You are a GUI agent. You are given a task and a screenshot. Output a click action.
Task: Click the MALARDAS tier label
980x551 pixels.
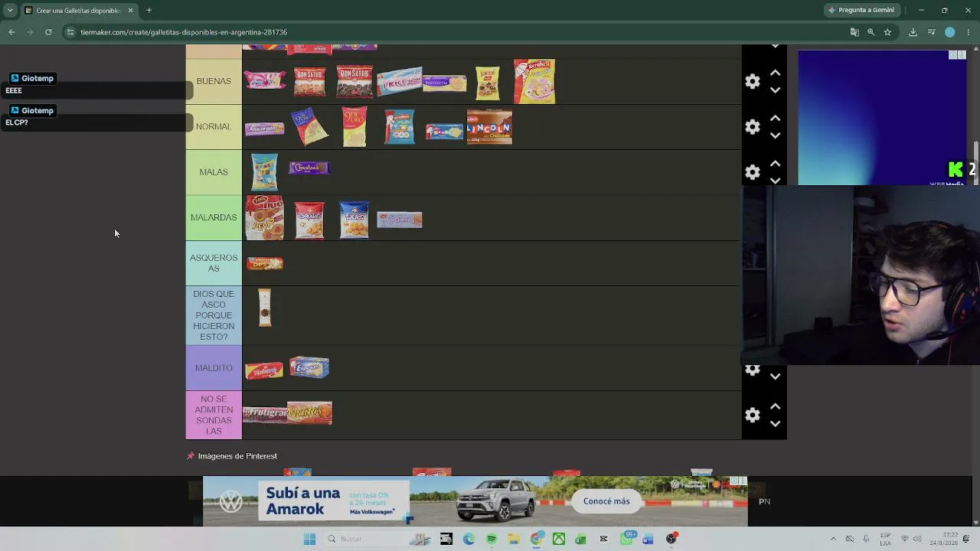[x=214, y=217]
